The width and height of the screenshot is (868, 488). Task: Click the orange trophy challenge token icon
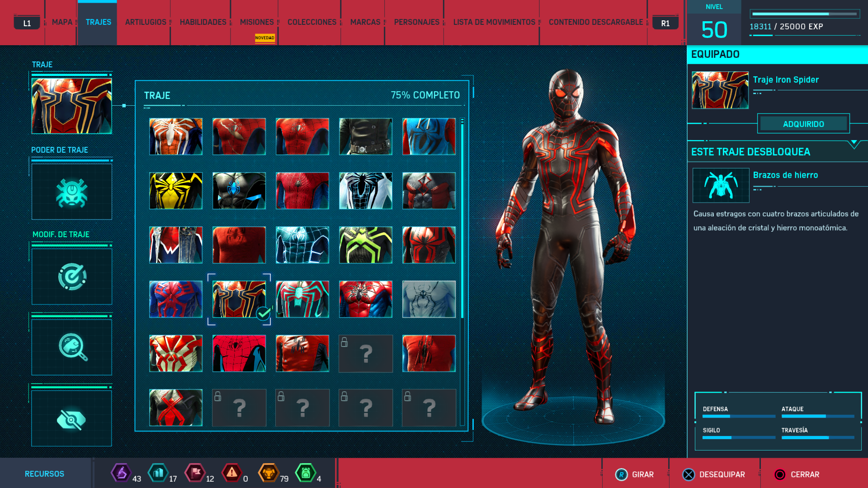pos(269,473)
